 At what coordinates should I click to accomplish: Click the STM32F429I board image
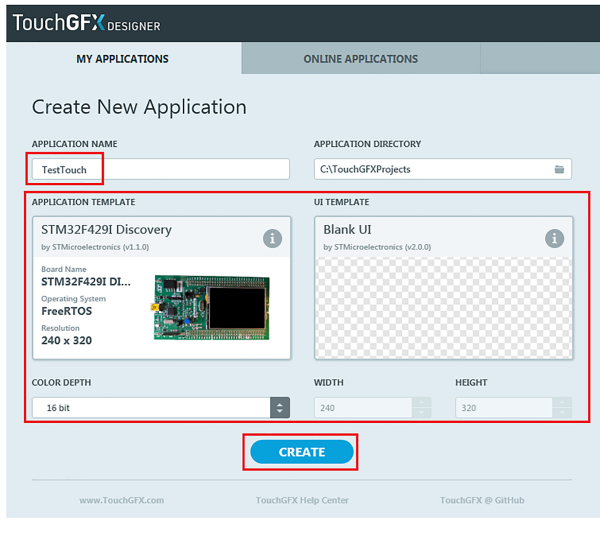tap(211, 307)
